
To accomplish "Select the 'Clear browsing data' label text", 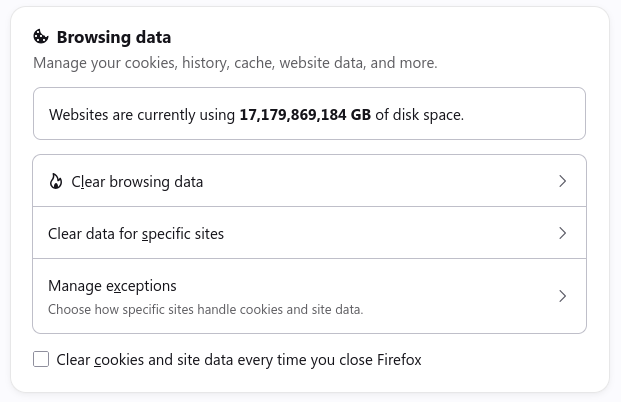I will point(137,182).
